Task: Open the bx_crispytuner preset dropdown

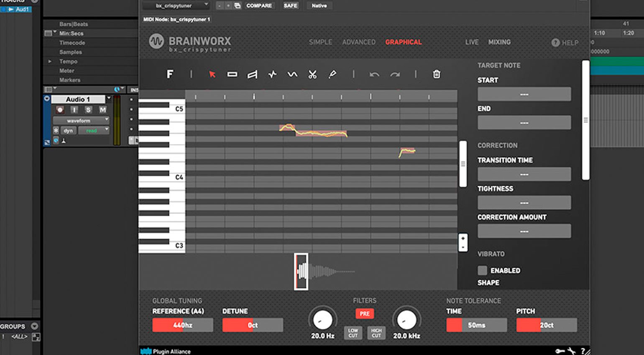Action: click(x=176, y=5)
